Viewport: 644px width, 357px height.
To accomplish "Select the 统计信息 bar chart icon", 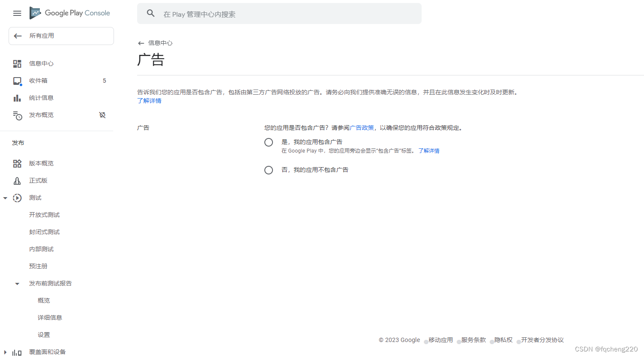I will point(17,97).
